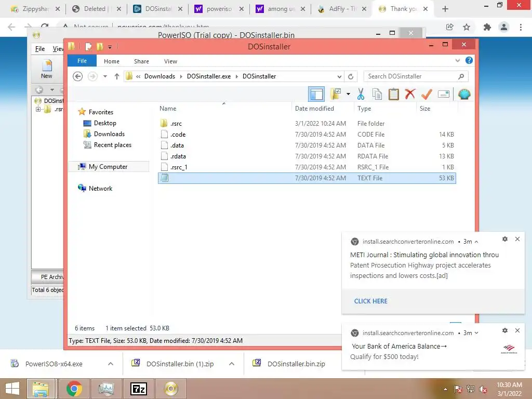
Task: Open Recent places in Favorites
Action: click(112, 145)
